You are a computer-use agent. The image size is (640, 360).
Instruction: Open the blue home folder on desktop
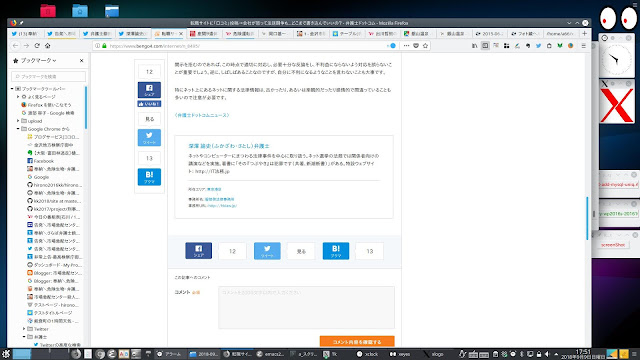point(80,11)
